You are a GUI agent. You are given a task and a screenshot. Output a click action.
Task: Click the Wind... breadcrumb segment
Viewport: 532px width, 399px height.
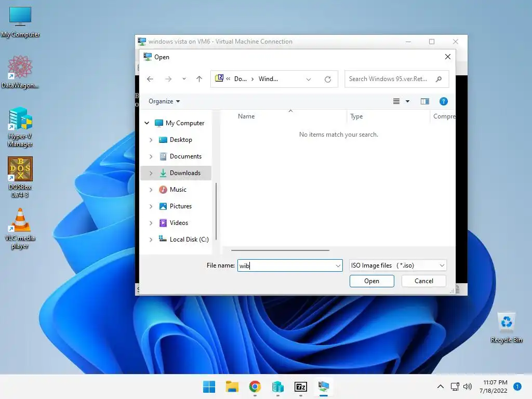(x=268, y=79)
